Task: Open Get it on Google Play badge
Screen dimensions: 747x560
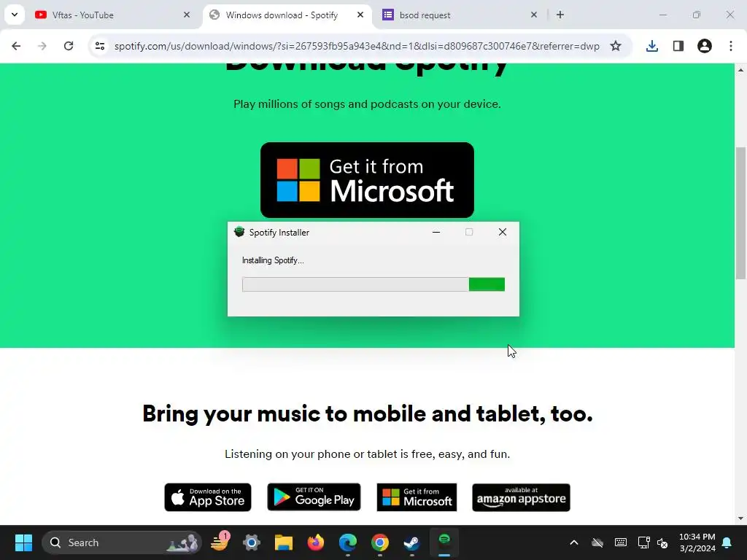Action: click(314, 497)
